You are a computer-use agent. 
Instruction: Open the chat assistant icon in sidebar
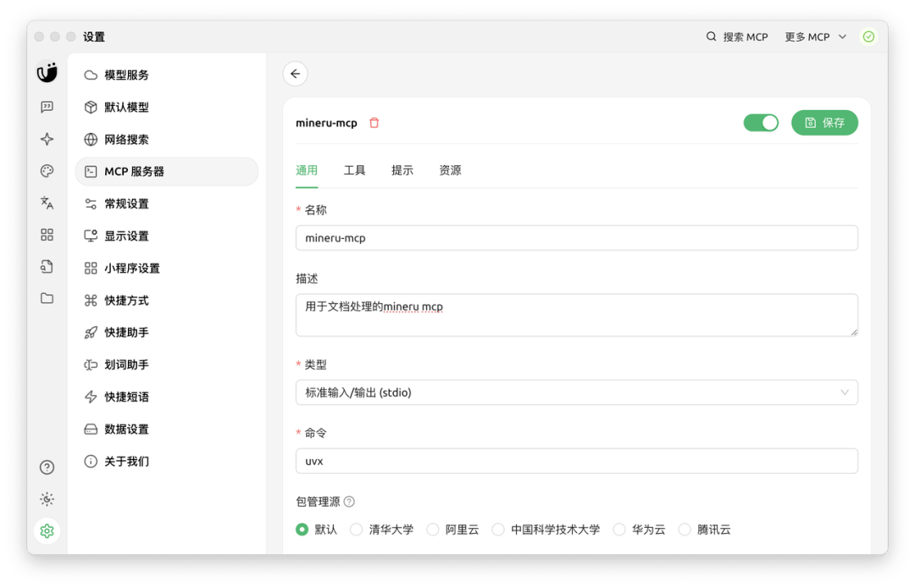(47, 108)
